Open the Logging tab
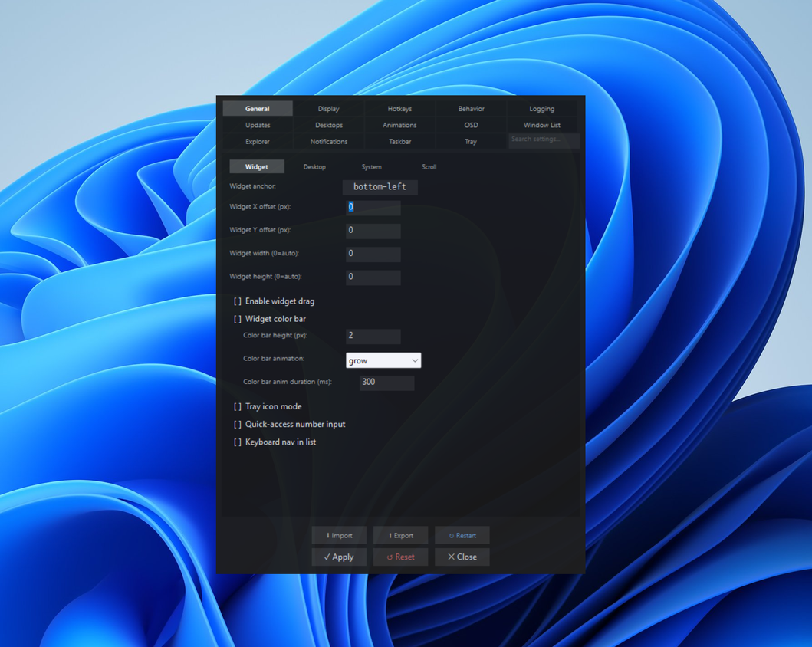 pyautogui.click(x=541, y=109)
